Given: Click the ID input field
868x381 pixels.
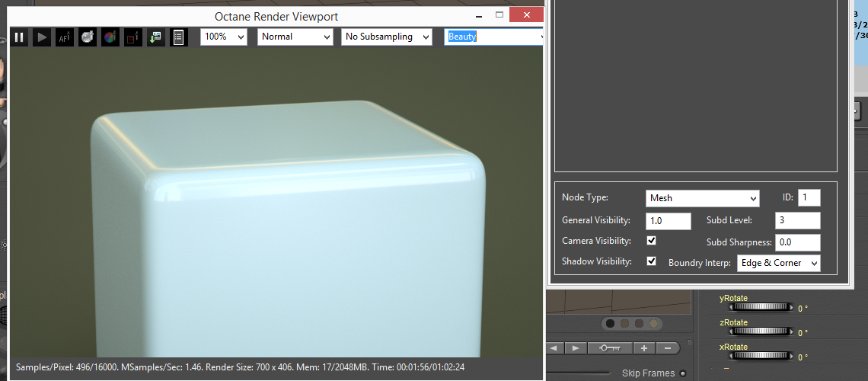Looking at the screenshot, I should tap(809, 197).
